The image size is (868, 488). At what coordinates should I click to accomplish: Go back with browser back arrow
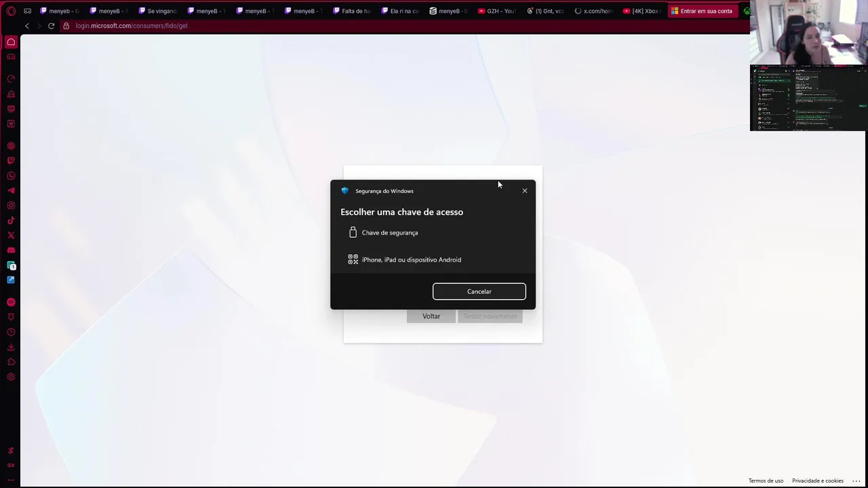[x=27, y=26]
